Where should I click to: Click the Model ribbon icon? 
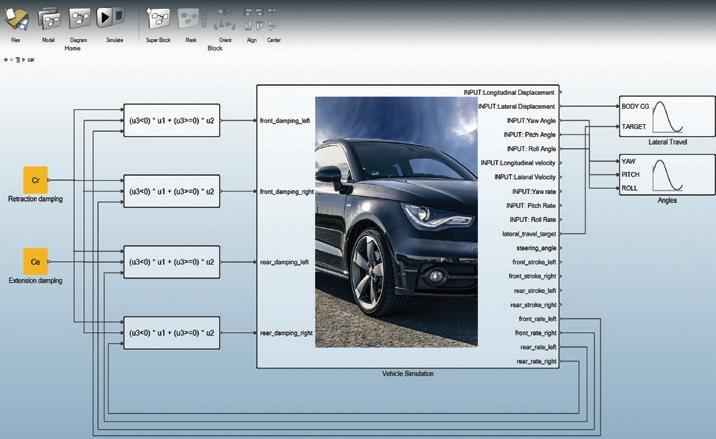click(x=49, y=19)
